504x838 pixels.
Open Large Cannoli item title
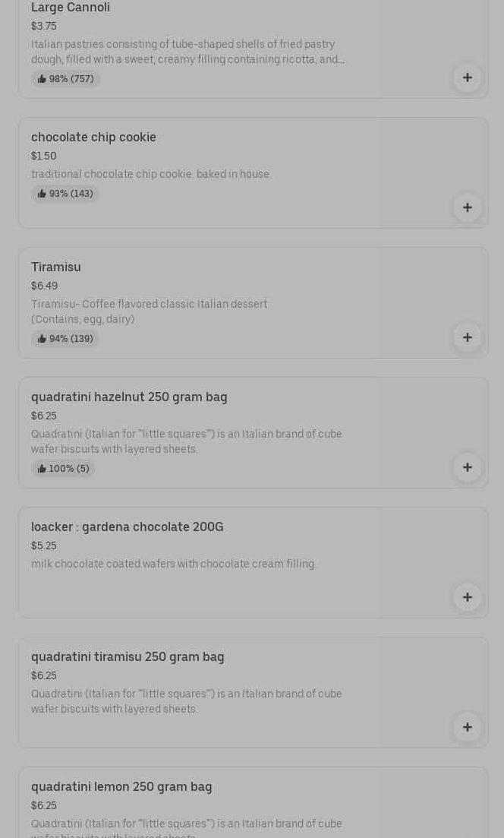tap(71, 8)
